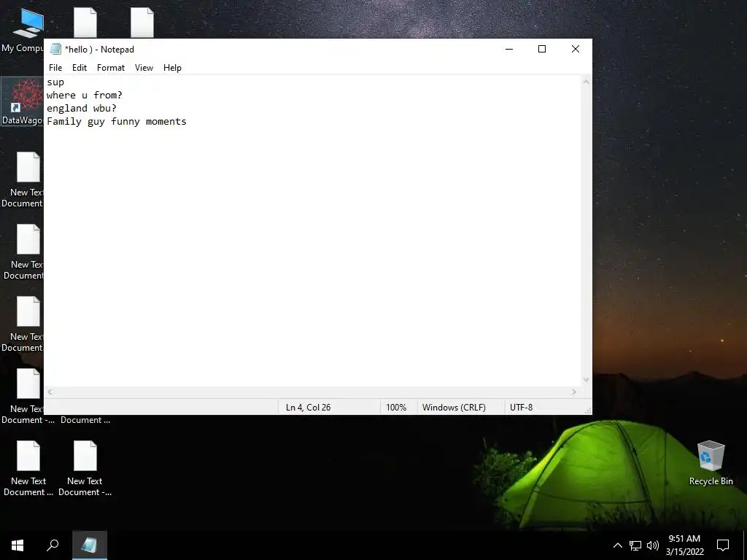
Task: Click 'Ln 4, Col 26' in status bar
Action: tap(309, 408)
